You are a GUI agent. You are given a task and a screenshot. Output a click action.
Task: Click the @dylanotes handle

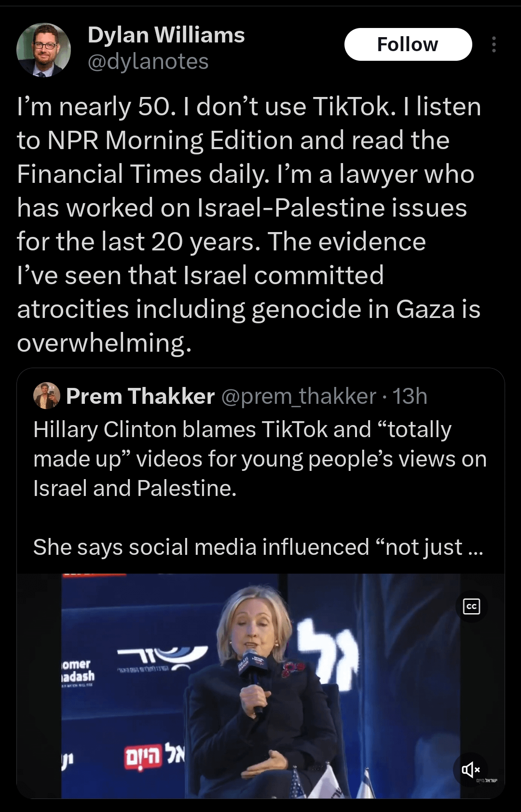(x=148, y=62)
